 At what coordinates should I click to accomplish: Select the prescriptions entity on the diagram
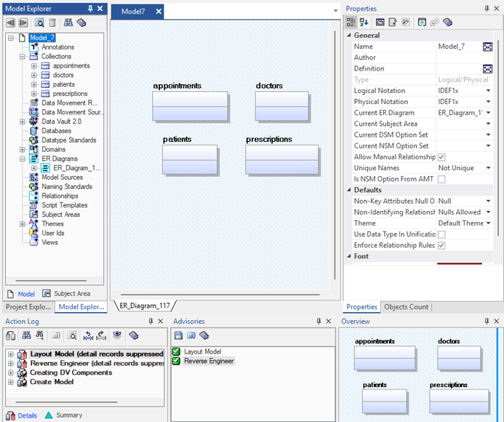click(x=281, y=159)
